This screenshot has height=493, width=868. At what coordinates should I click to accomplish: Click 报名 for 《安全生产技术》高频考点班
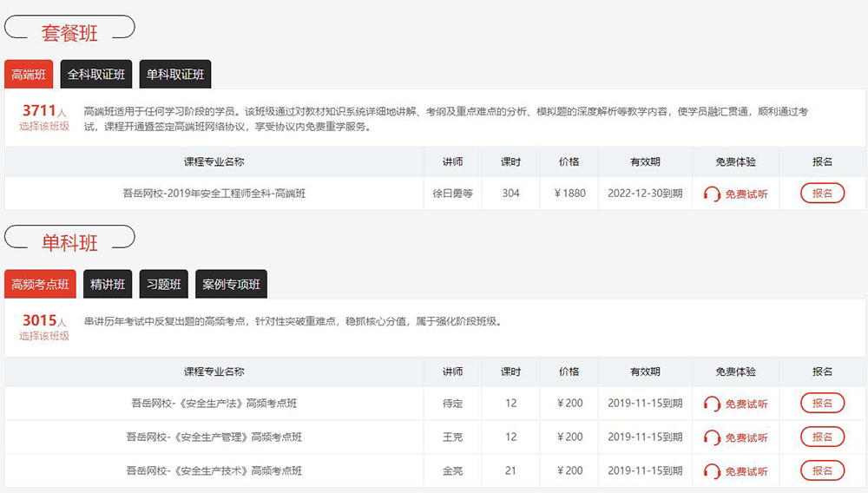(x=823, y=470)
